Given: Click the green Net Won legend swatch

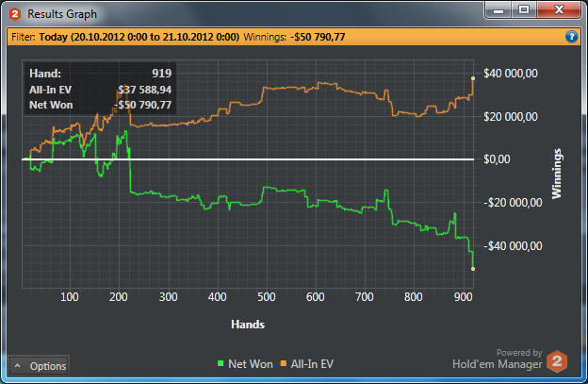Looking at the screenshot, I should pyautogui.click(x=220, y=363).
